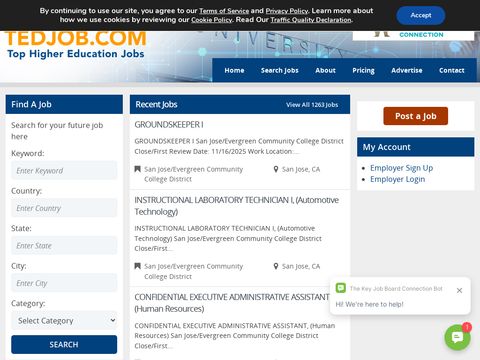The width and height of the screenshot is (480, 360).
Task: Click the City input field
Action: click(64, 283)
